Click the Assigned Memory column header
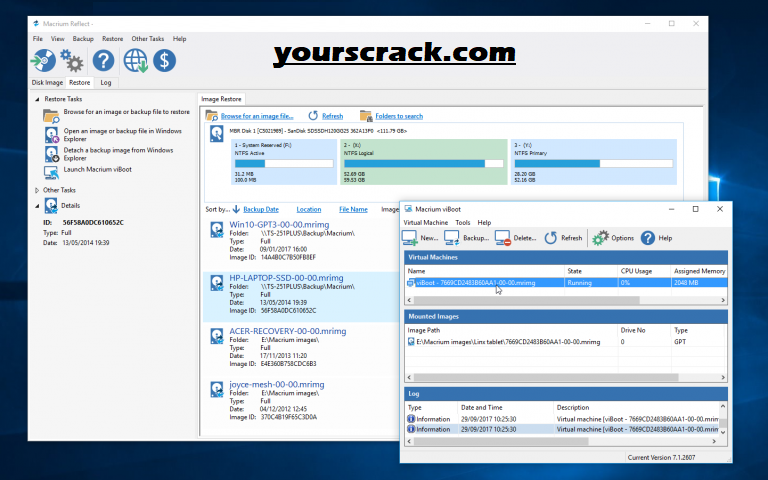Viewport: 768px width, 480px height. coord(698,271)
